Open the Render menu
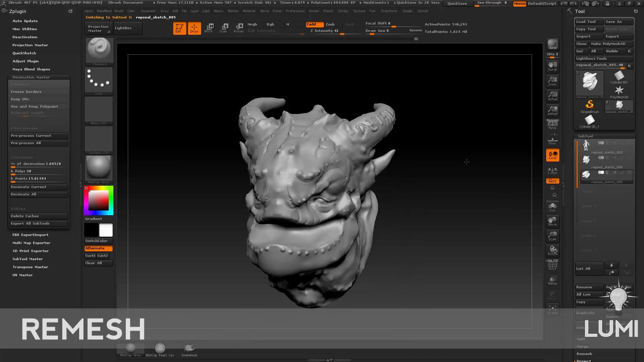Viewport: 644px width, 362px height. pos(314,11)
